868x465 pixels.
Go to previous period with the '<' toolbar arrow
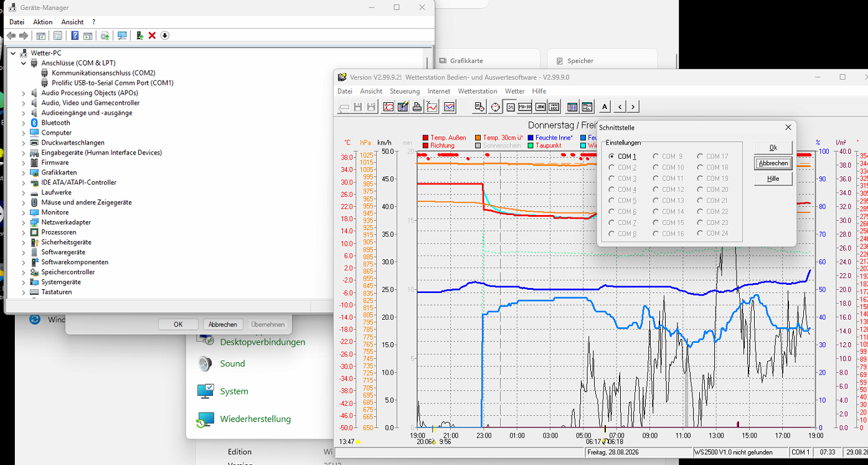(619, 107)
